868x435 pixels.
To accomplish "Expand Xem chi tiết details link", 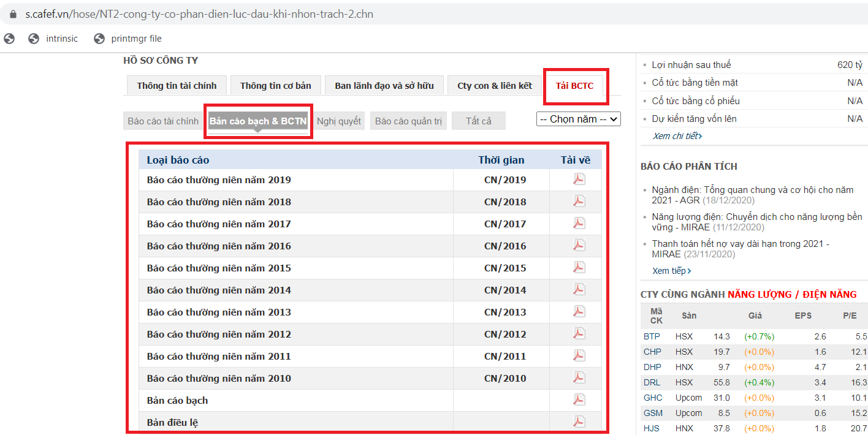I will click(677, 136).
